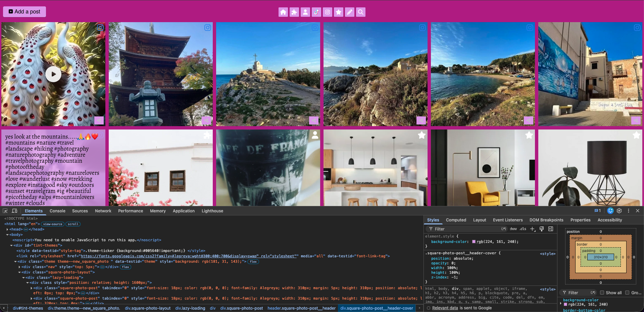Screen dimensions: 644x312
Task: Open the white house with flowers photo
Action: pyautogui.click(x=161, y=168)
